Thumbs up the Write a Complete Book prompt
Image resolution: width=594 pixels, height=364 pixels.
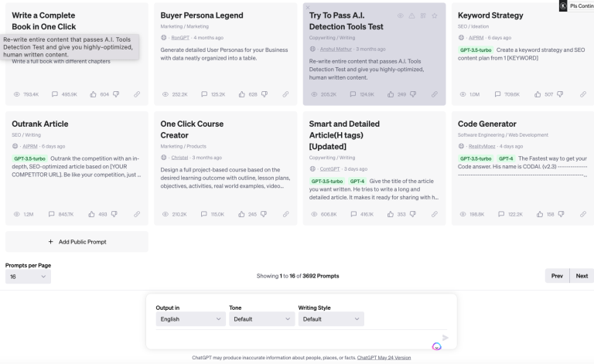click(93, 94)
